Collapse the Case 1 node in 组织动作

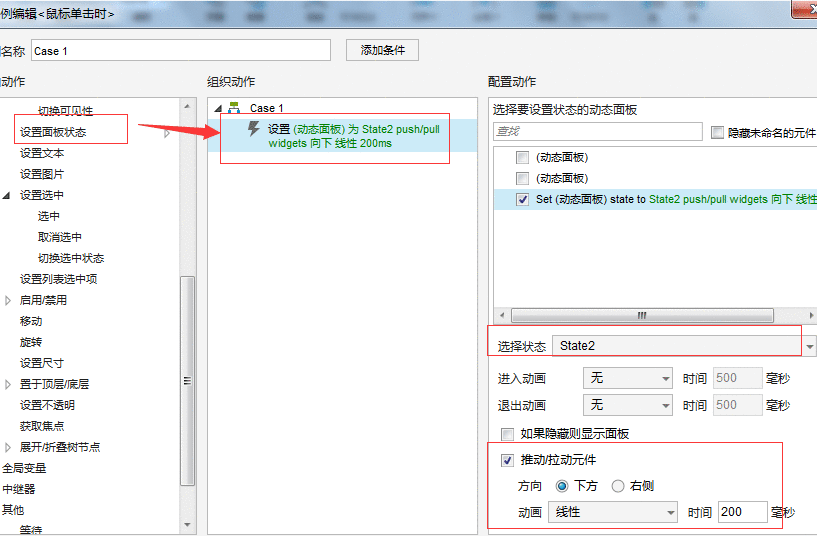[x=218, y=108]
